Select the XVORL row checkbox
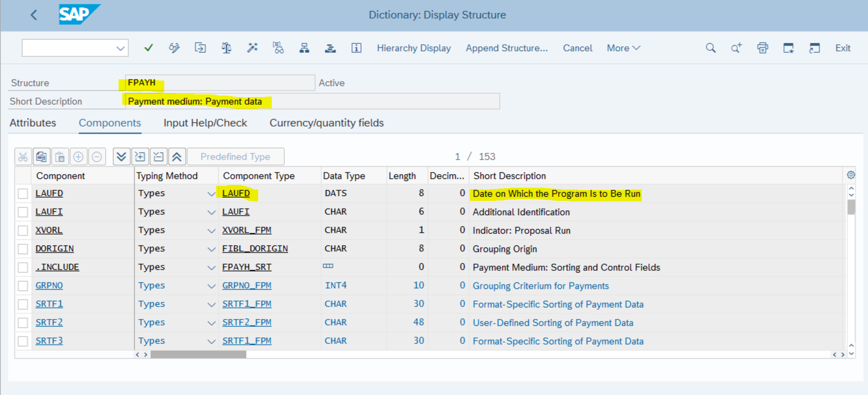The height and width of the screenshot is (395, 868). pyautogui.click(x=23, y=230)
